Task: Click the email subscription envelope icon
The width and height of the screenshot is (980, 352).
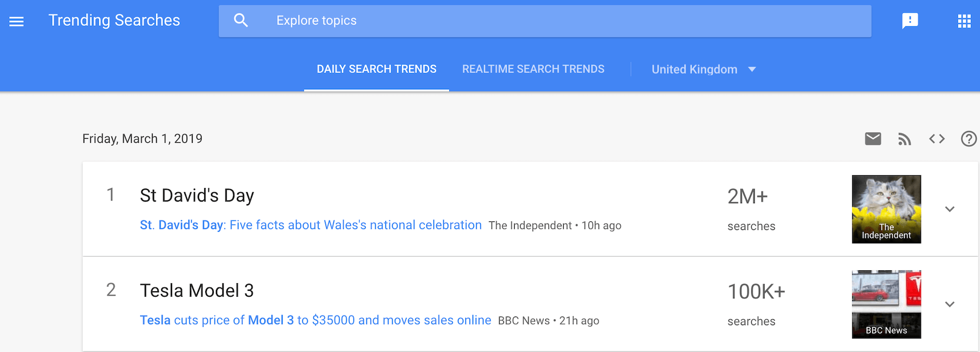Action: pos(873,139)
